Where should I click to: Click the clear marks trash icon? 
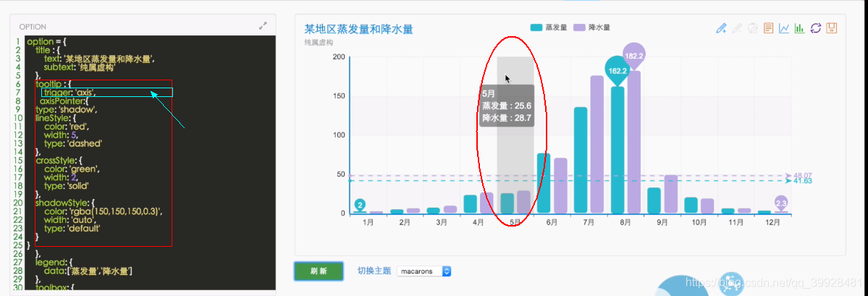[752, 28]
